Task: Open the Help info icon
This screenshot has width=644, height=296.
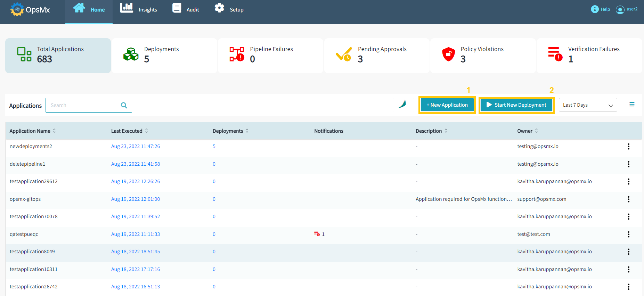Action: tap(595, 9)
